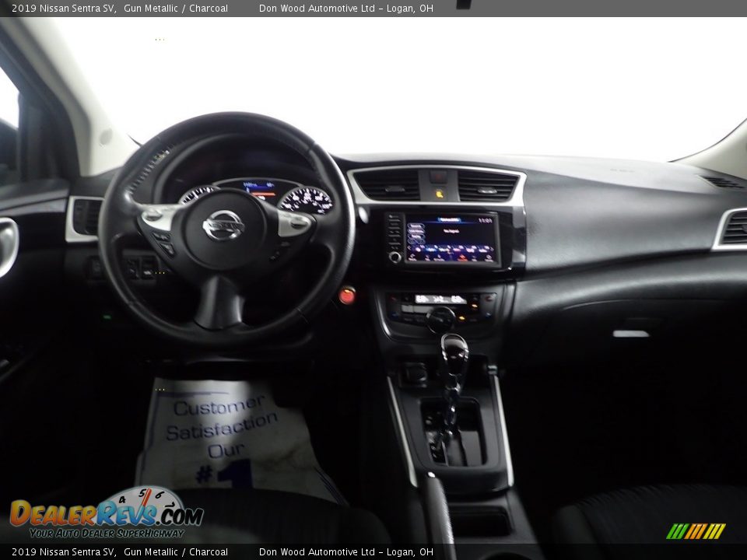Click the speedometer gauge

tap(306, 201)
